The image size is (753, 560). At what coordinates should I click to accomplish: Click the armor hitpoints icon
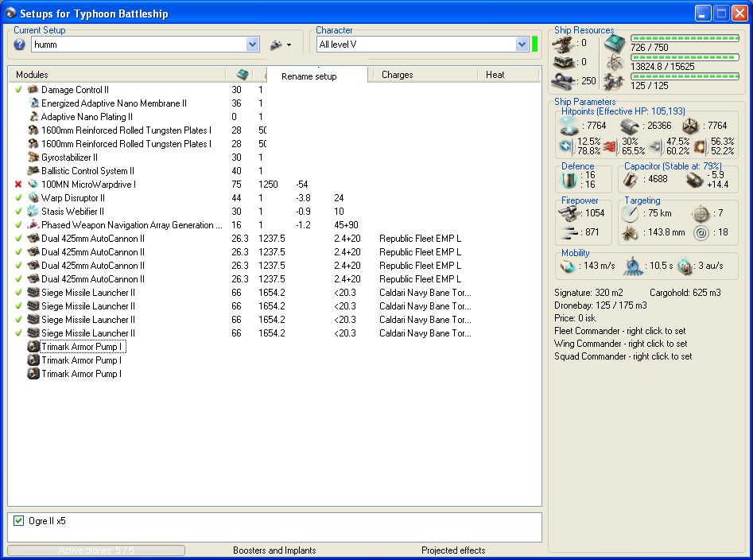point(631,126)
